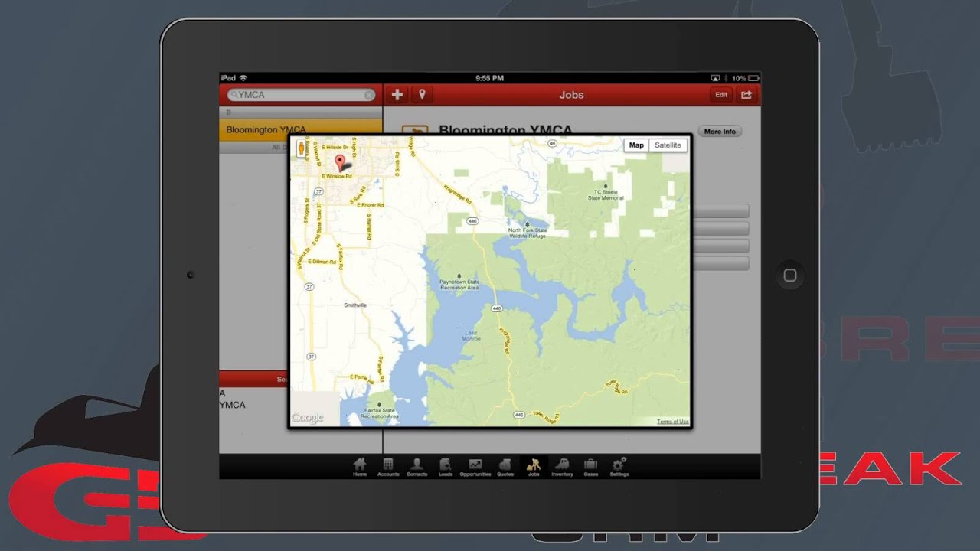Select Bloomington YMCA in results list
The height and width of the screenshot is (551, 980).
[x=300, y=130]
